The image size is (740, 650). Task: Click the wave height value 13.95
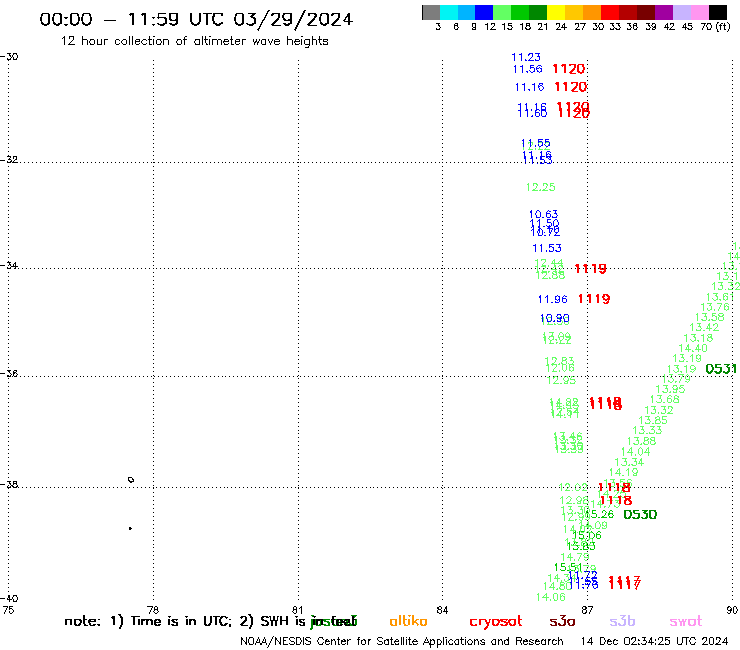[x=670, y=389]
